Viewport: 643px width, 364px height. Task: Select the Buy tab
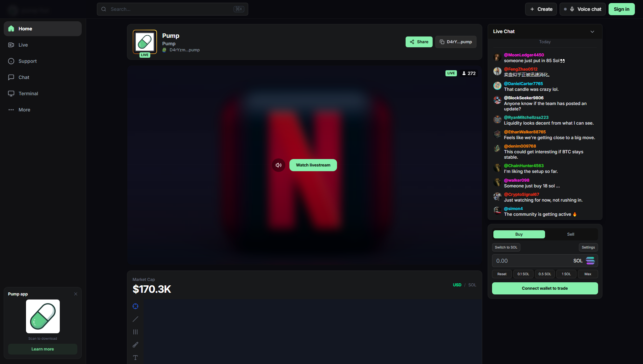[x=519, y=234]
